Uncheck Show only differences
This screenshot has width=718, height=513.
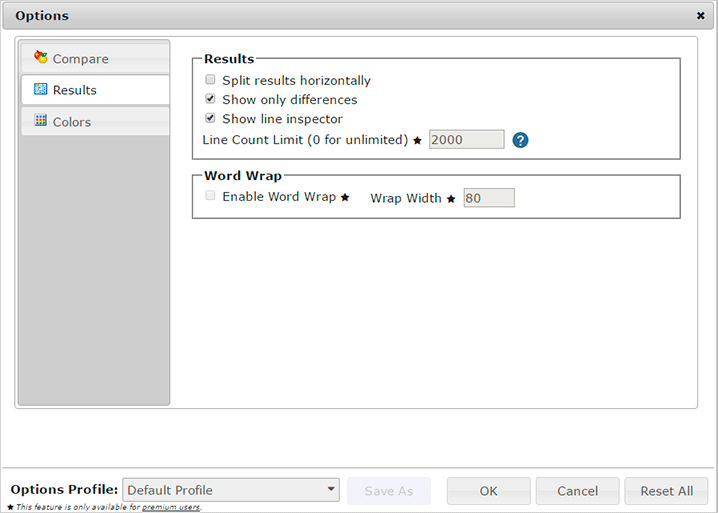[x=211, y=99]
